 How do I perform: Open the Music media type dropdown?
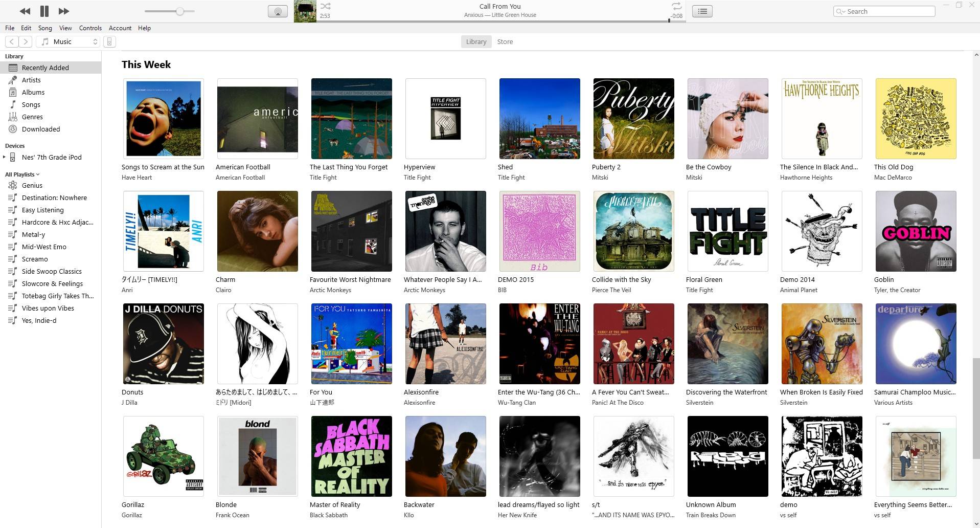click(69, 42)
